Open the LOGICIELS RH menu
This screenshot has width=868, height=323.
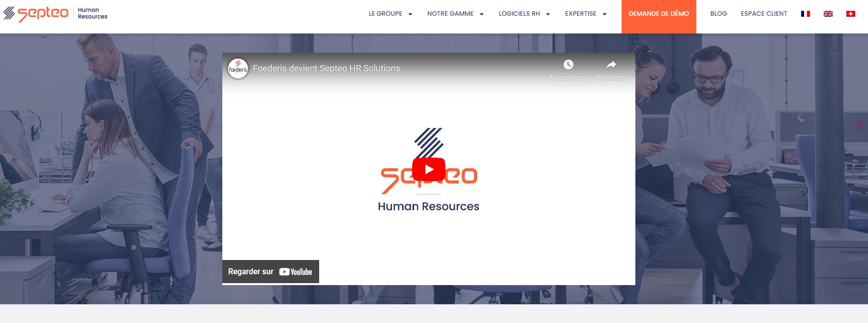click(x=519, y=14)
